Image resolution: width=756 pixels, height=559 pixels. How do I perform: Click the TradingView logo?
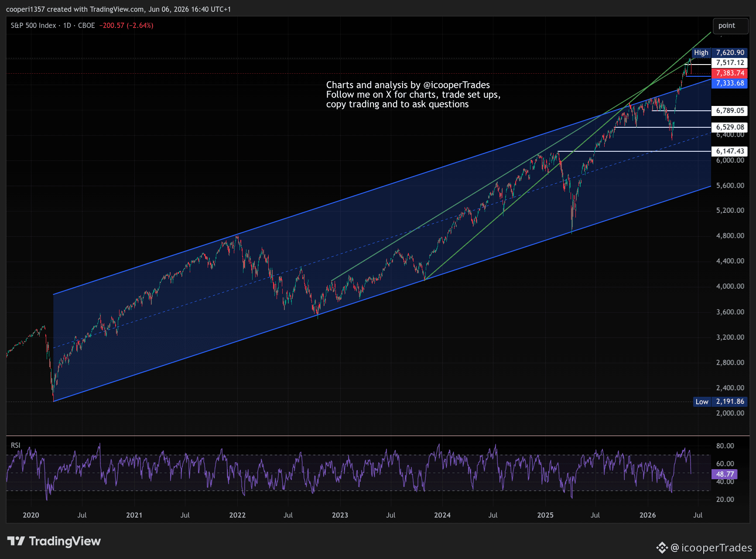point(54,541)
